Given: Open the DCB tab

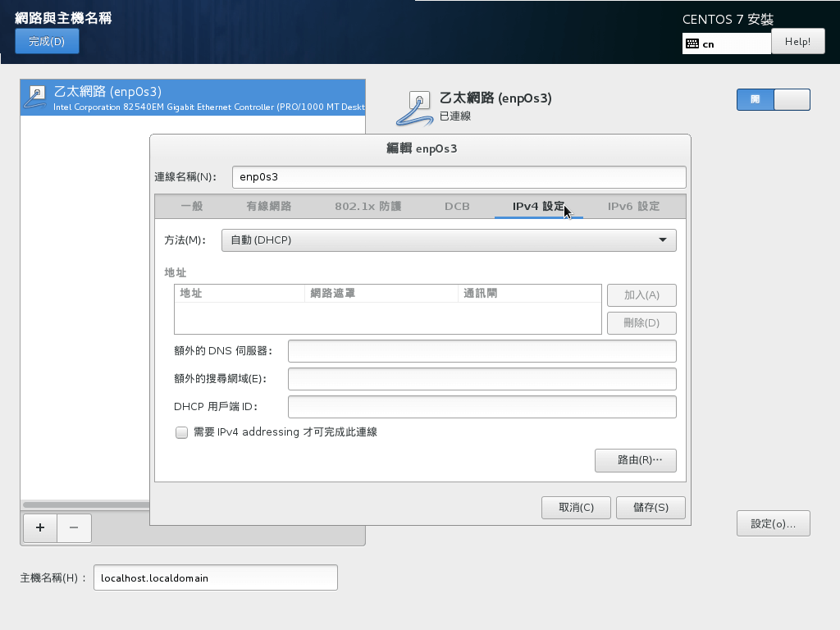Looking at the screenshot, I should click(x=457, y=206).
